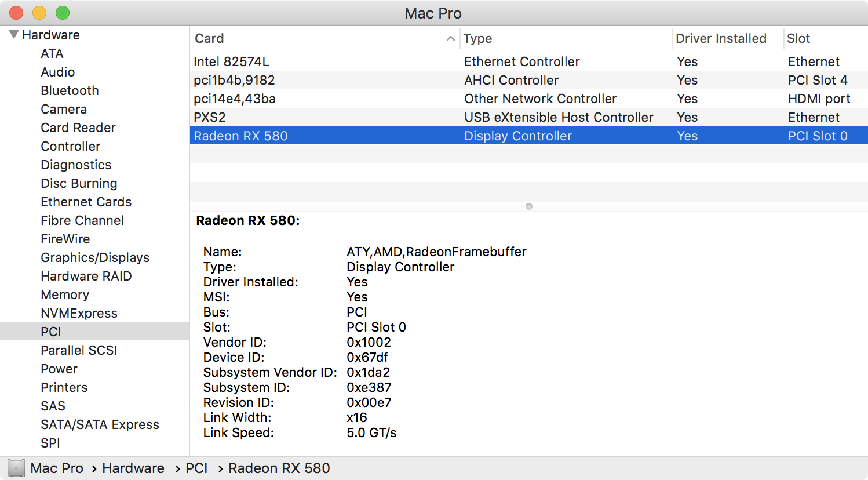Click the Slot column header
Viewport: 868px width, 480px height.
pos(798,38)
